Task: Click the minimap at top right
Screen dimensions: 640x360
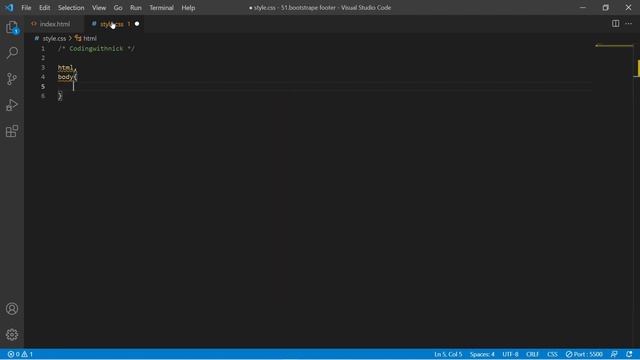Action: click(614, 46)
